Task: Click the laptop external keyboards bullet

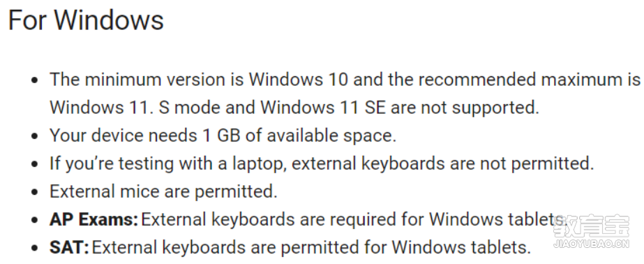Action: click(322, 163)
